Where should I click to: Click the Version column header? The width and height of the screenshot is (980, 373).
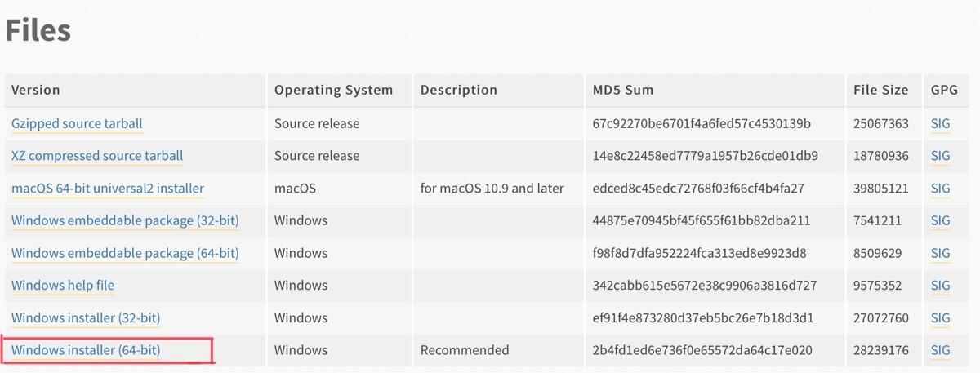click(36, 90)
